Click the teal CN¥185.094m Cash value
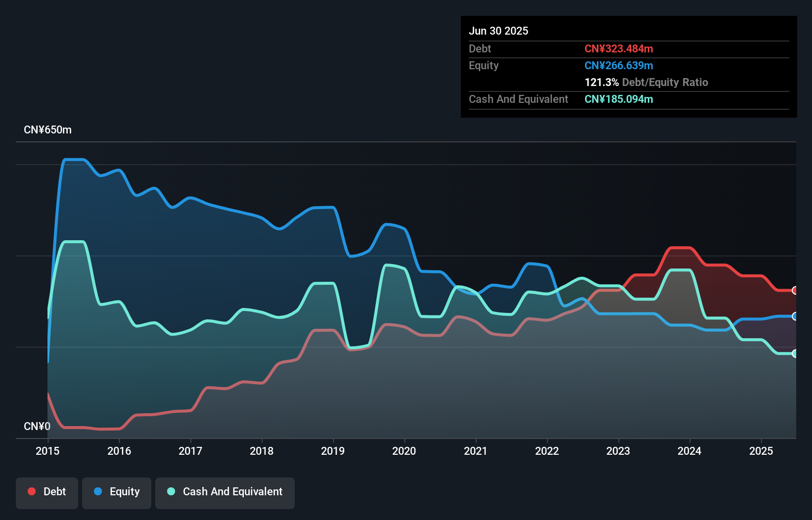The width and height of the screenshot is (812, 520). point(619,99)
